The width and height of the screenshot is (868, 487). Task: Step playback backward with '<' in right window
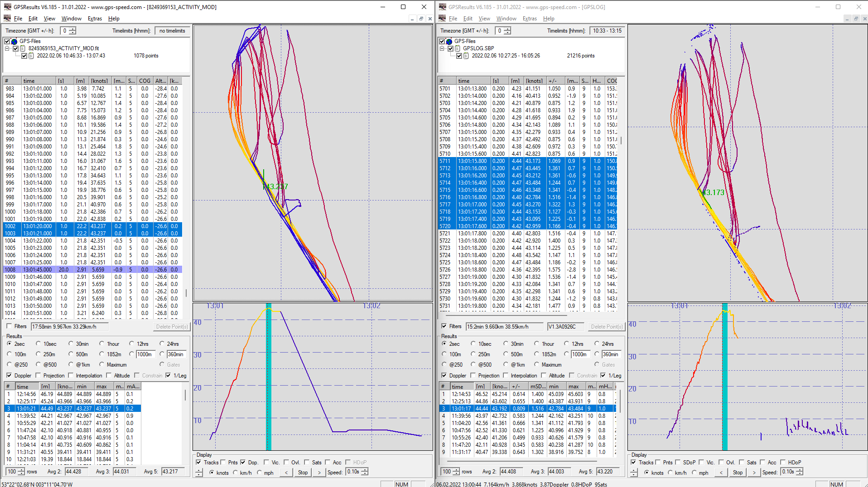(x=721, y=472)
